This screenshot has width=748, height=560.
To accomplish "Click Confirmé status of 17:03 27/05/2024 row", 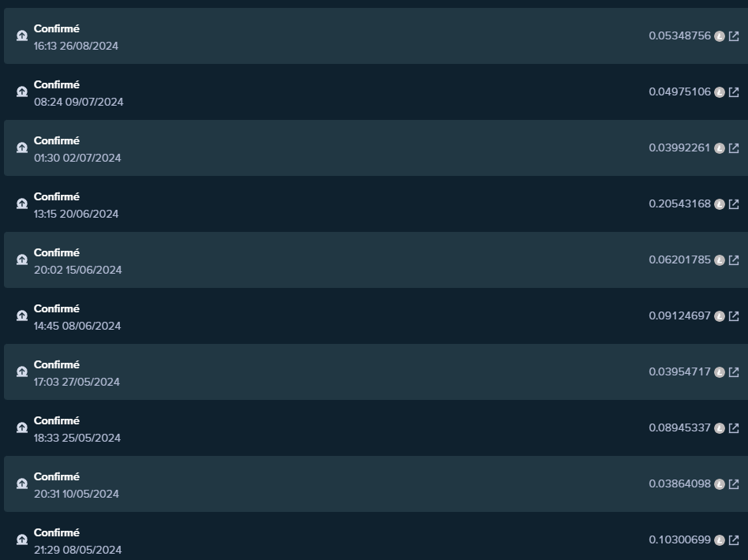I will tap(57, 364).
